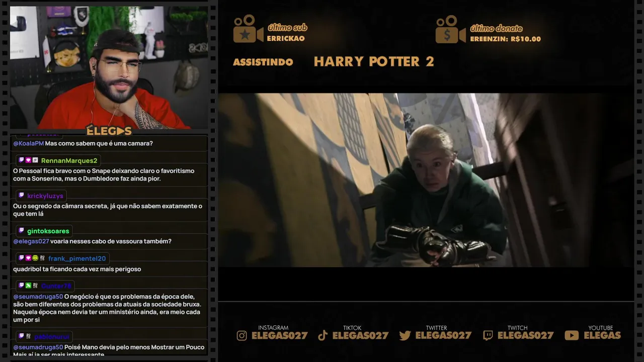The image size is (644, 362).
Task: Click first badge beside frank_pimentel20
Action: point(22,258)
